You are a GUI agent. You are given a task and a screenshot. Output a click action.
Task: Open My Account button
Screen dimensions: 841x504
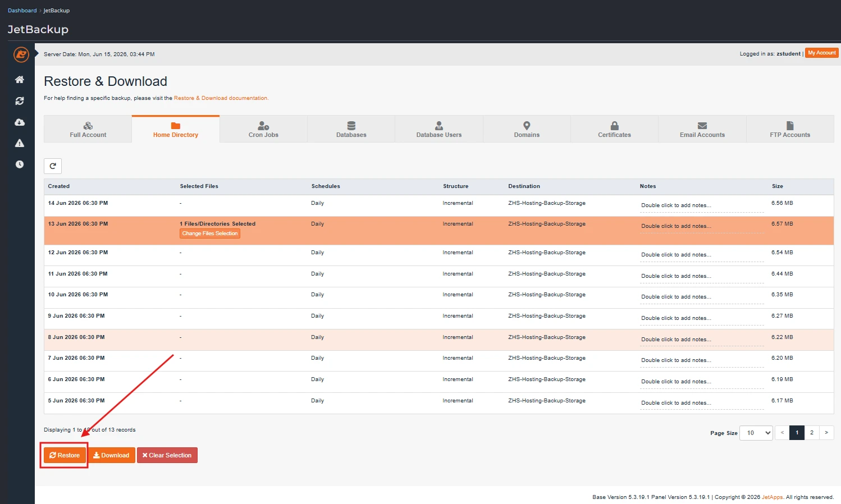tap(822, 53)
